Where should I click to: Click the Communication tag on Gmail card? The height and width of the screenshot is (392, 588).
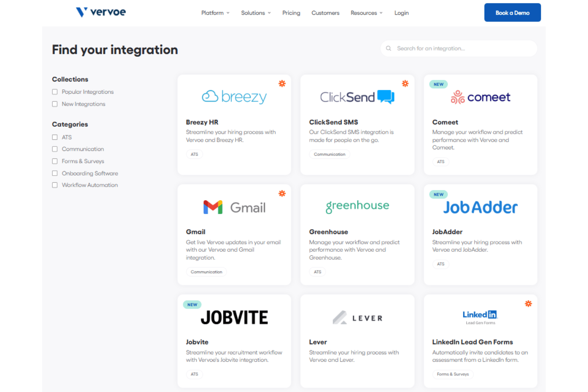coord(207,272)
